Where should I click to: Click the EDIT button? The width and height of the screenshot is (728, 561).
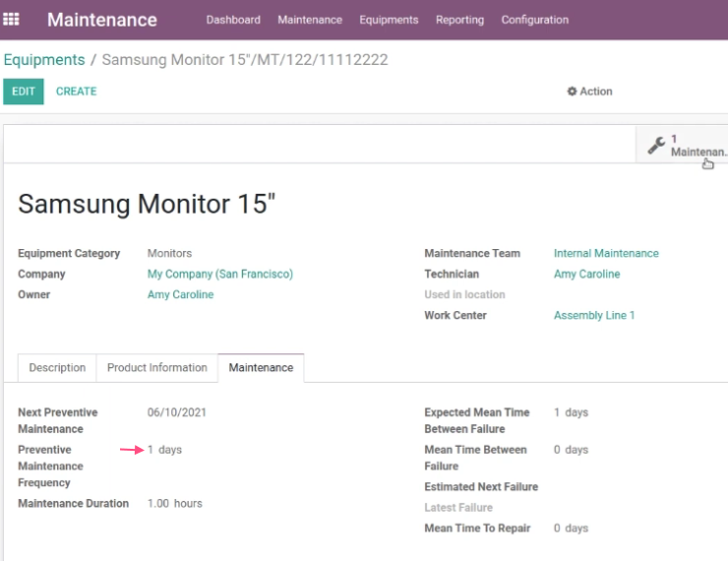pos(24,92)
